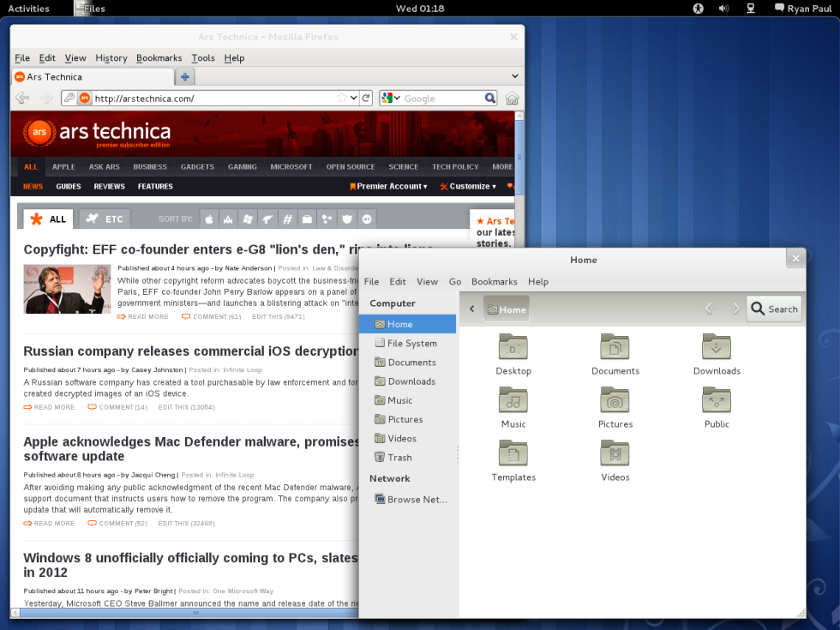Switch to the ETC filter tab
840x630 pixels.
point(104,219)
